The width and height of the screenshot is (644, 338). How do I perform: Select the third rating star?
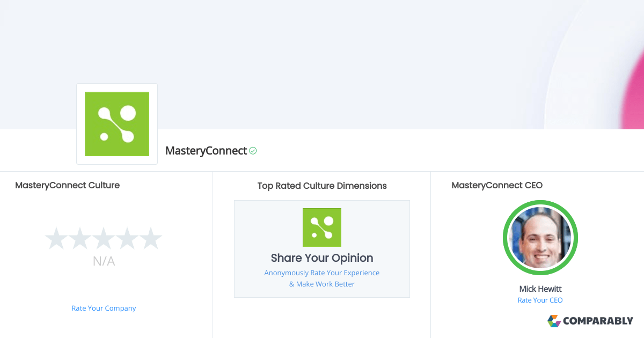[x=104, y=238]
